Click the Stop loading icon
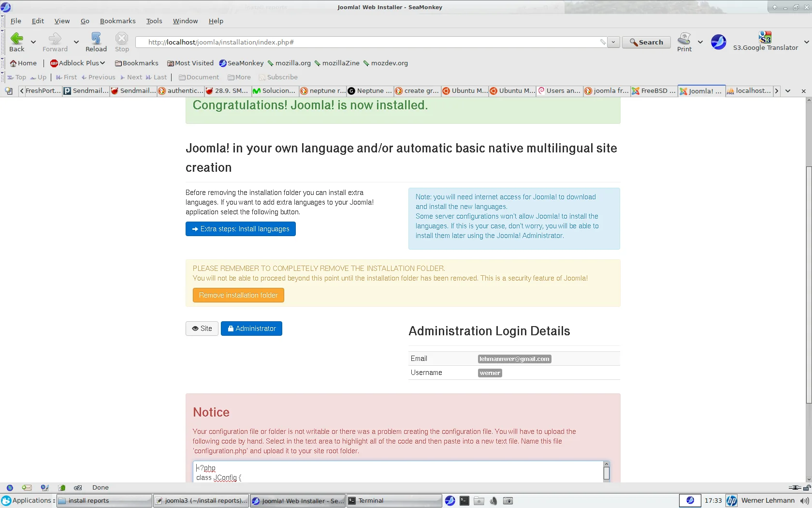812x508 pixels. 121,42
